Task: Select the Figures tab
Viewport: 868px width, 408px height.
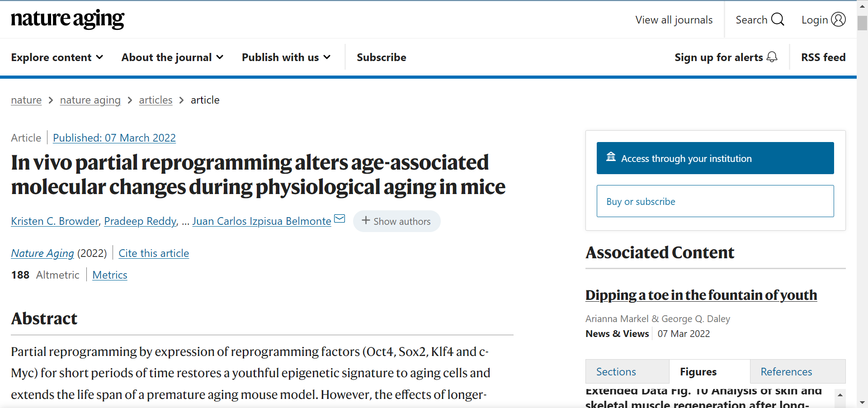Action: click(x=698, y=372)
